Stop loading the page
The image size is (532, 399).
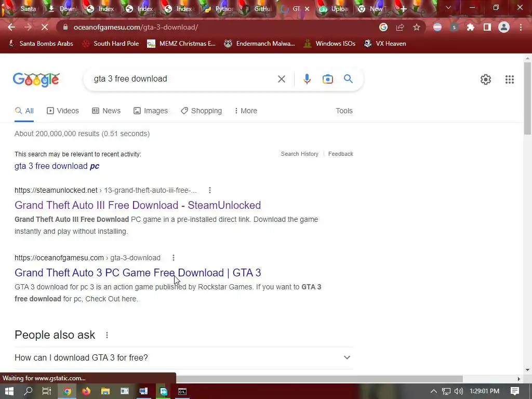pyautogui.click(x=45, y=27)
